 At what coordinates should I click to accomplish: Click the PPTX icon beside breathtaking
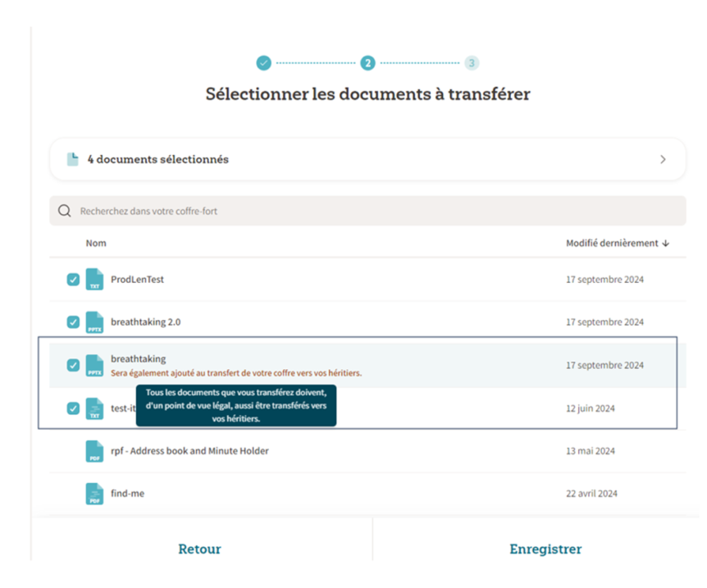(x=95, y=365)
